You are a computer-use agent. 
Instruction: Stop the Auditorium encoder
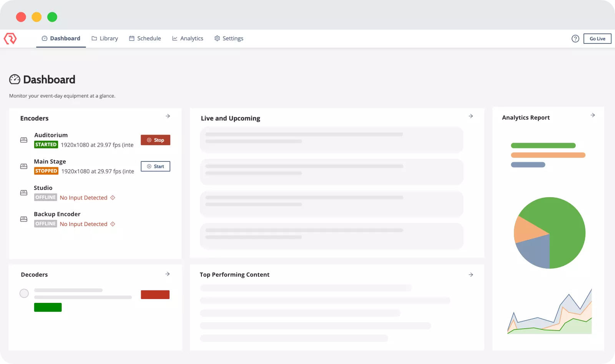(x=155, y=140)
